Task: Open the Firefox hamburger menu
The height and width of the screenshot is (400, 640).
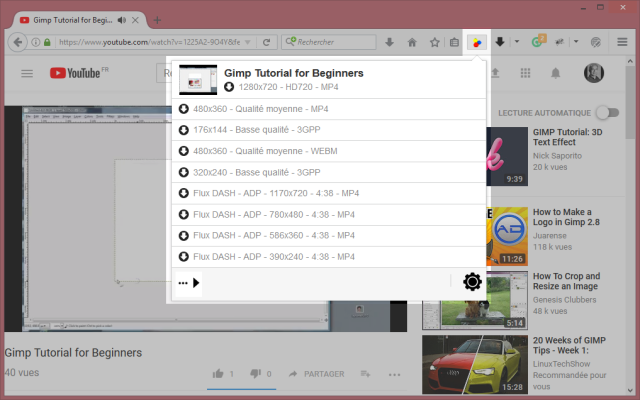Action: point(622,42)
